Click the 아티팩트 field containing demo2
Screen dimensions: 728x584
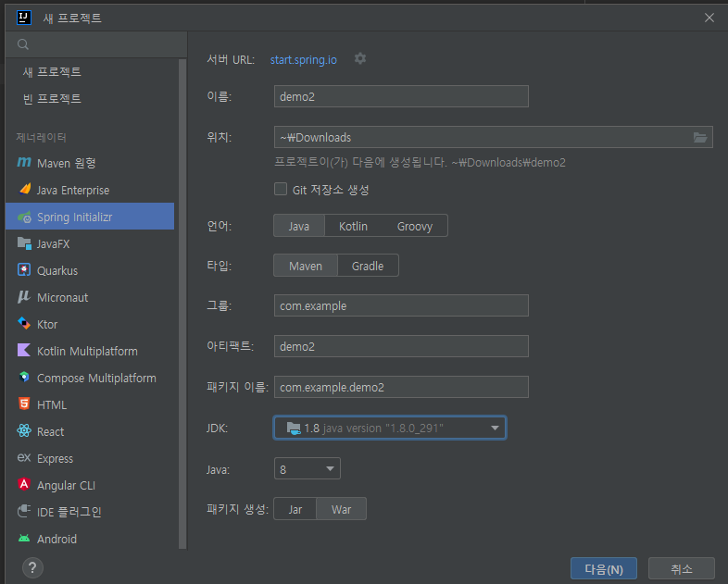click(401, 346)
